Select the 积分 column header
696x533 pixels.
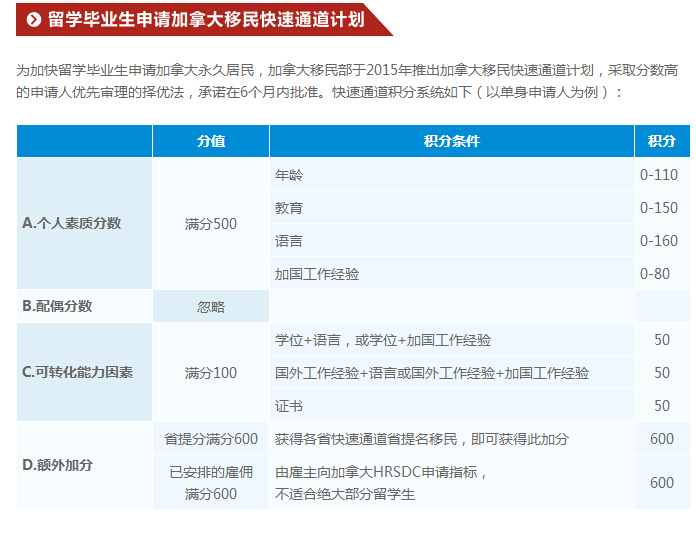coord(662,141)
